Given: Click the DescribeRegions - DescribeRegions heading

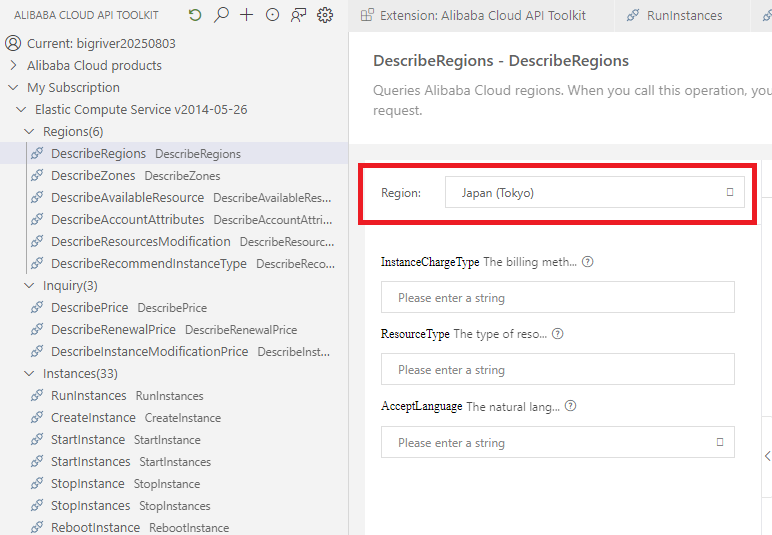Looking at the screenshot, I should click(x=501, y=61).
